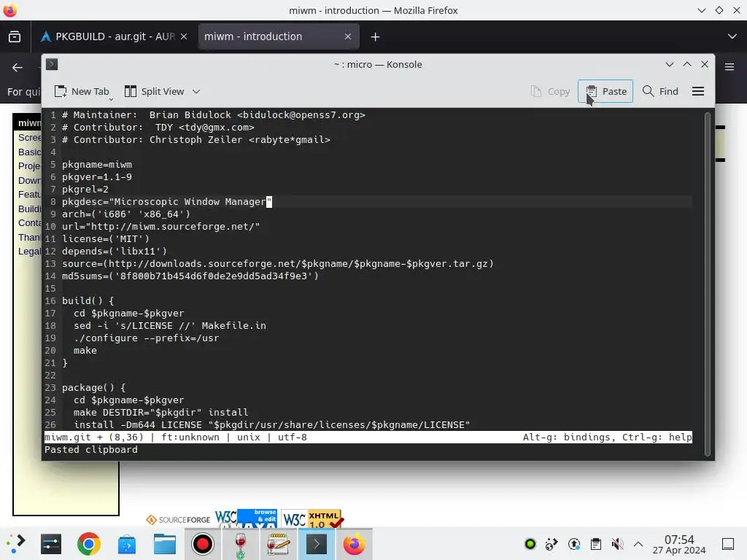This screenshot has width=747, height=560.
Task: Click the package() { line
Action: point(94,388)
